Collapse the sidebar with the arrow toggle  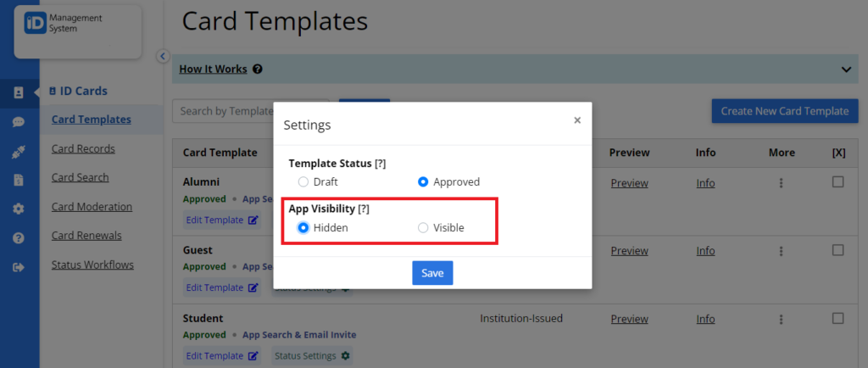coord(163,56)
